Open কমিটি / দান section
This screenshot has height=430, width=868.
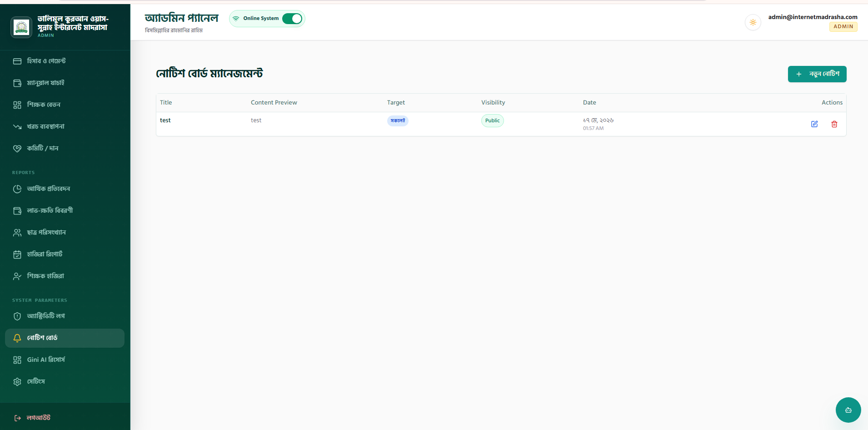pyautogui.click(x=65, y=148)
